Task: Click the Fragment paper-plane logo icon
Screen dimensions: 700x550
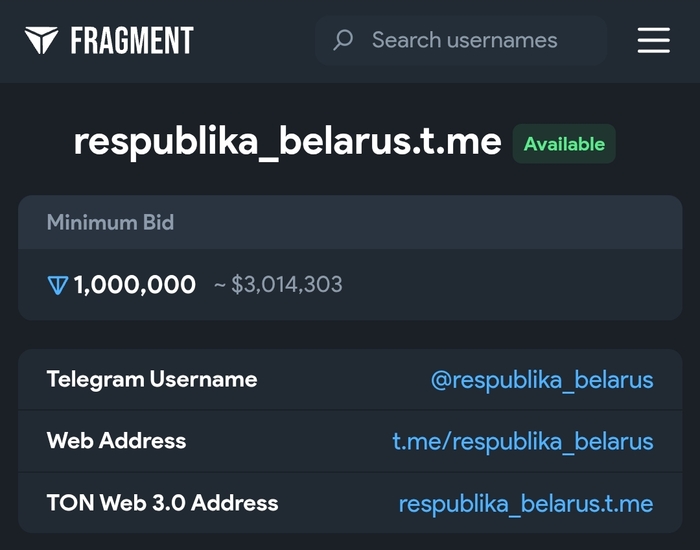Action: point(42,40)
